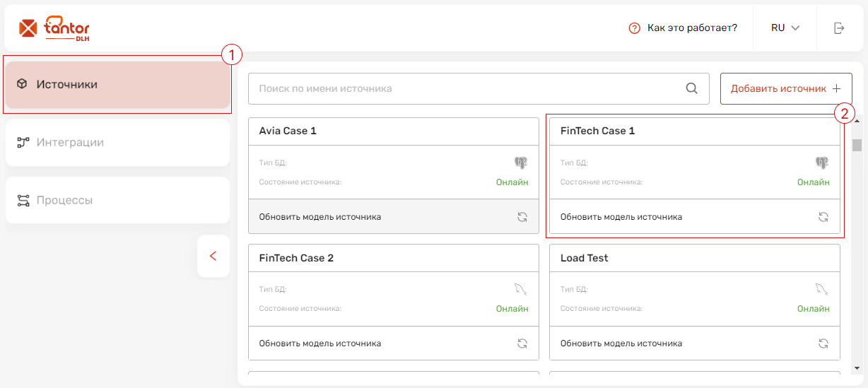Collapse the sidebar with red chevron

pos(213,256)
